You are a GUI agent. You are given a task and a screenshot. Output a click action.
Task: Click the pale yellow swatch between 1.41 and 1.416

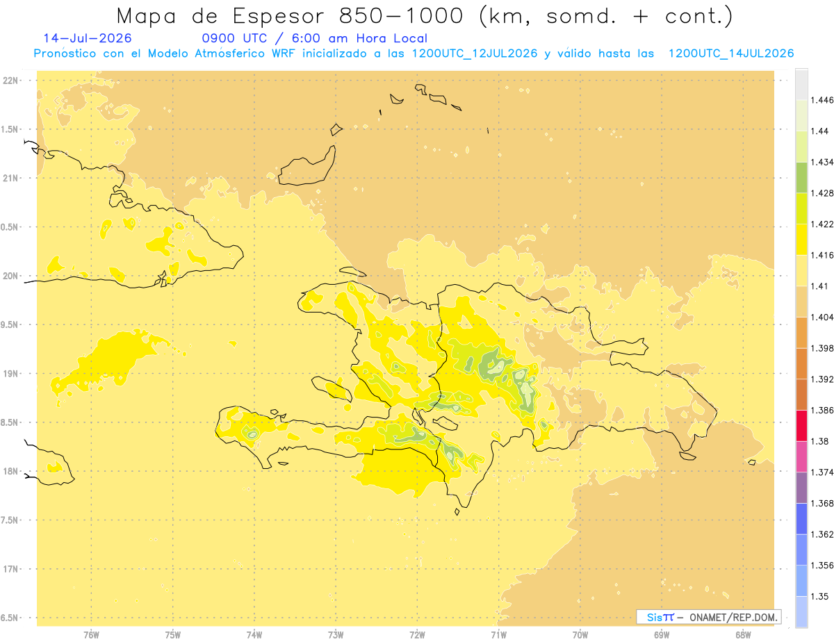pyautogui.click(x=801, y=270)
